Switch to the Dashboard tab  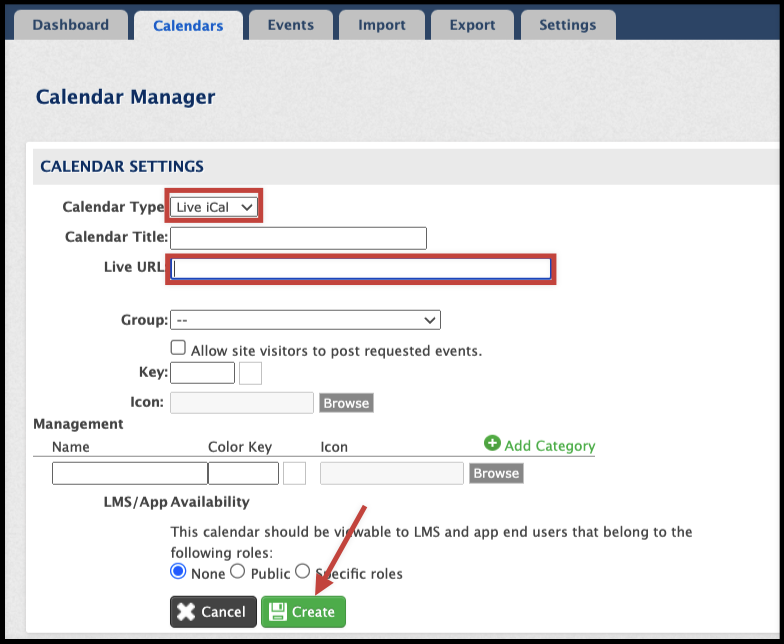click(x=69, y=25)
